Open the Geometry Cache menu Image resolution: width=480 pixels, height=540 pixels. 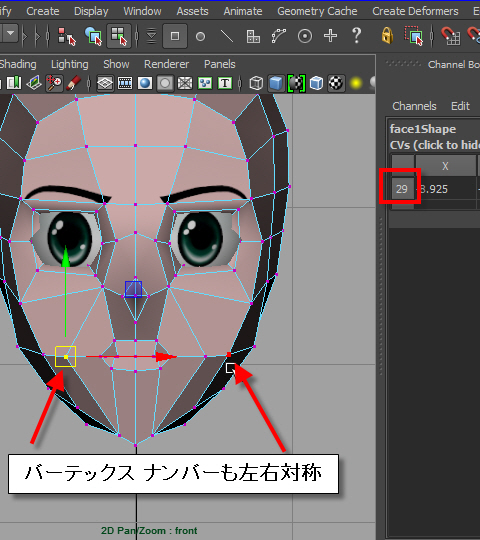[x=317, y=11]
